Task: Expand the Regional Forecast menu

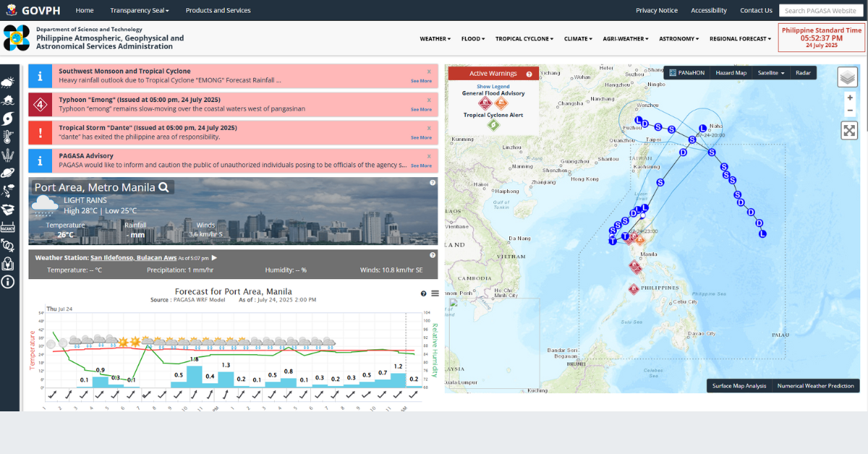Action: pyautogui.click(x=740, y=39)
